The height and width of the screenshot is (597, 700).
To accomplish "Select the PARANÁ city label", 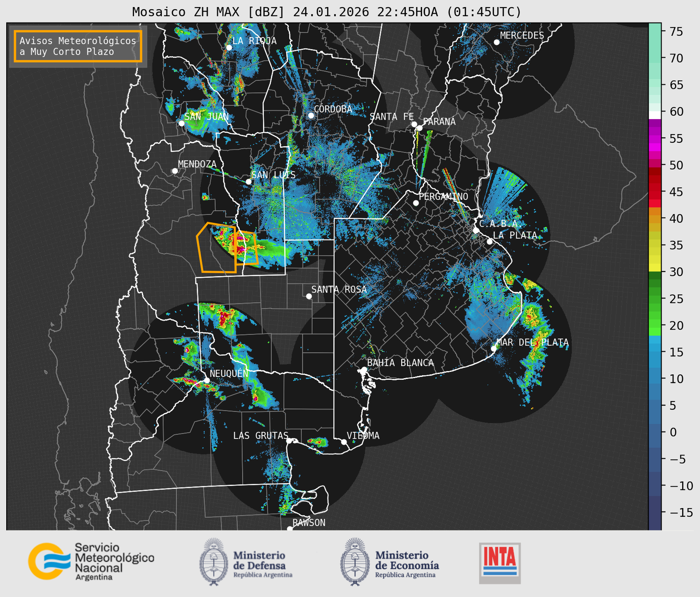I will coord(439,122).
